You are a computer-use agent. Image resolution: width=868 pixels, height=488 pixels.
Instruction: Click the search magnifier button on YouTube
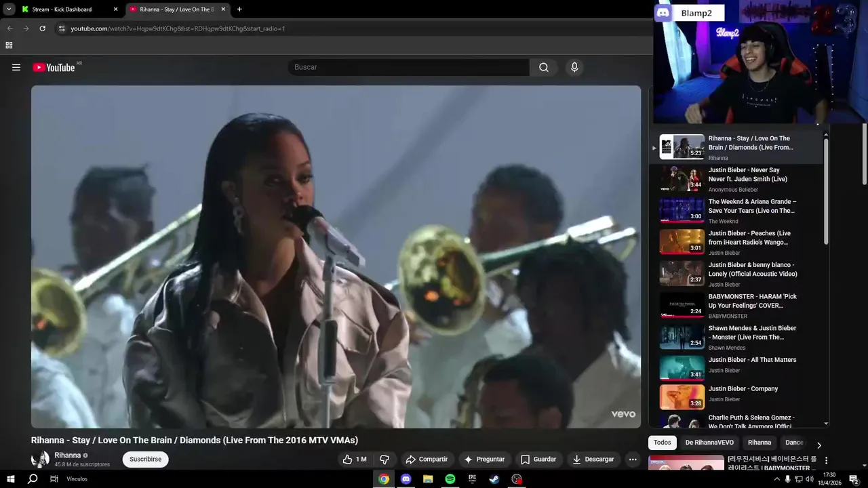pos(544,67)
